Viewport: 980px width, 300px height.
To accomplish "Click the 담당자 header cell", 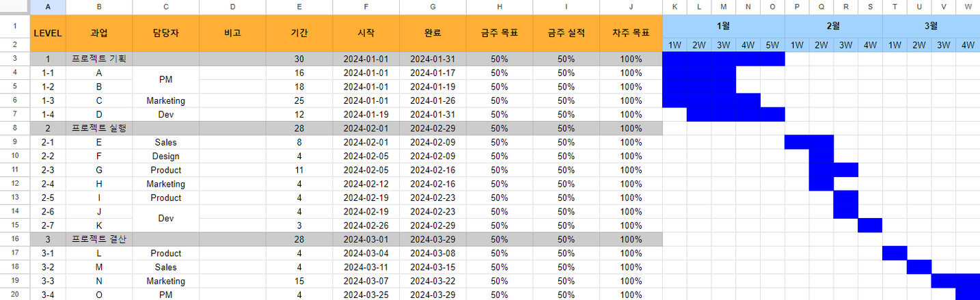I will 166,33.
